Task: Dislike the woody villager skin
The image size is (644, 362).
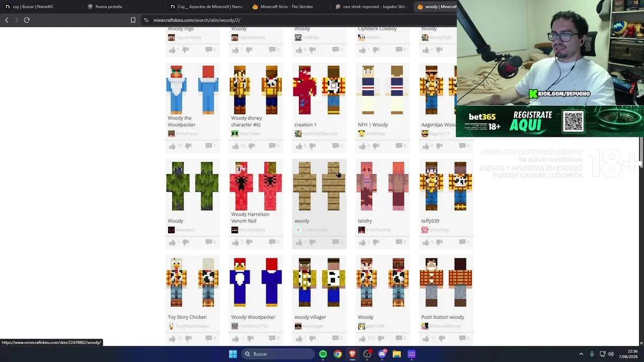Action: coord(312,338)
